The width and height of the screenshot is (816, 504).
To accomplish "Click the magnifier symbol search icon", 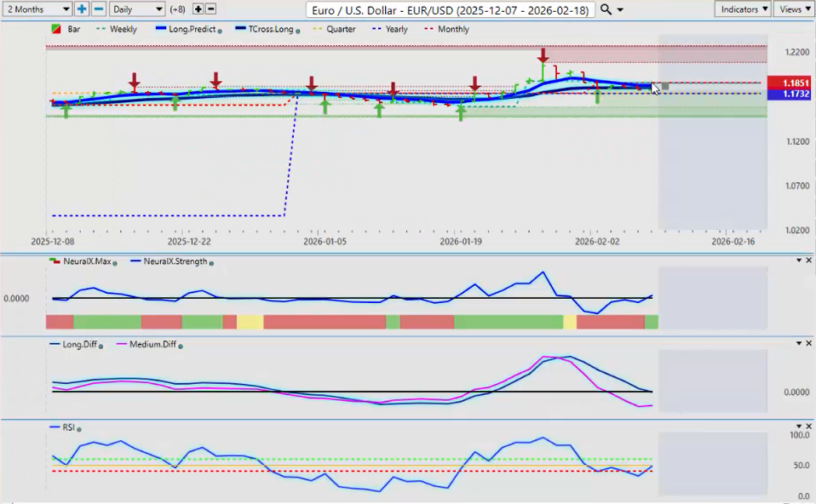I will pyautogui.click(x=606, y=9).
